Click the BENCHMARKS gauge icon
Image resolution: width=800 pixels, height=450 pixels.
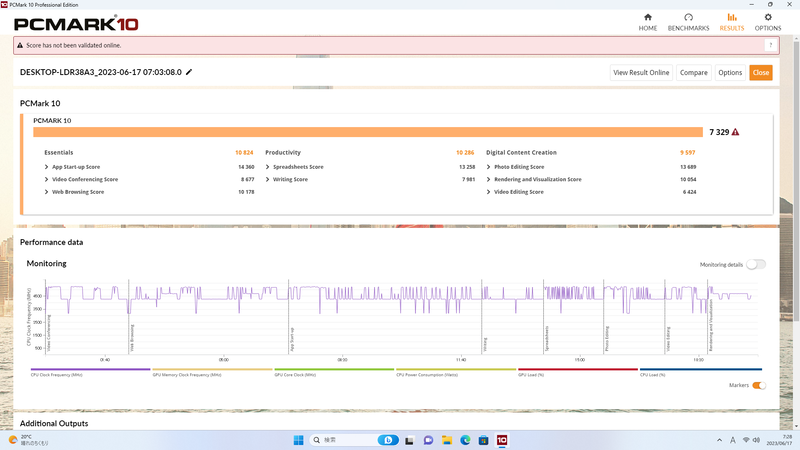tap(688, 17)
